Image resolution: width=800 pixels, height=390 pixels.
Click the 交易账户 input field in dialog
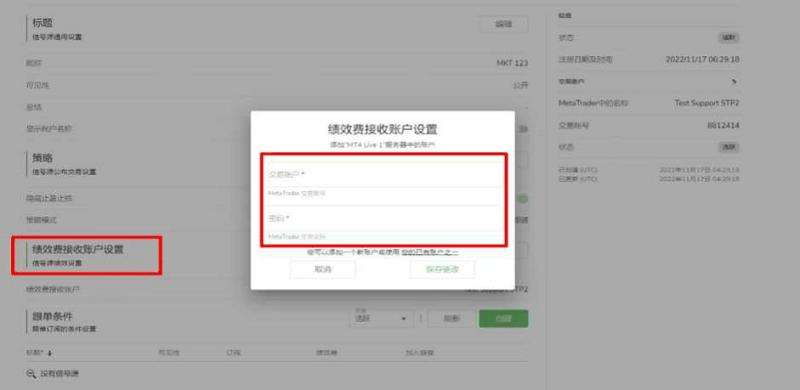tap(383, 175)
